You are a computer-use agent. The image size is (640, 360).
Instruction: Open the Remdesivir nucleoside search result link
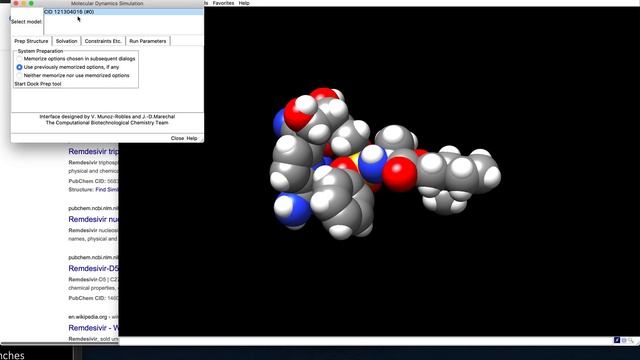(93, 219)
